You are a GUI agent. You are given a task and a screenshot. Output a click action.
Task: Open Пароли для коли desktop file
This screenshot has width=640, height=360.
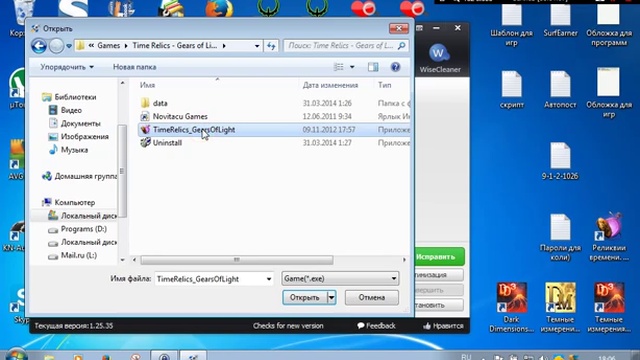pos(560,238)
